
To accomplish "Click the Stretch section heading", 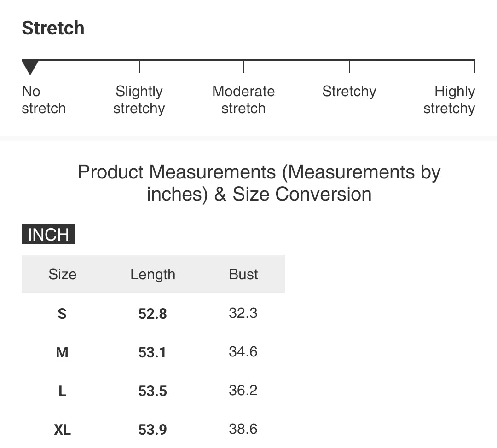I will point(53,28).
